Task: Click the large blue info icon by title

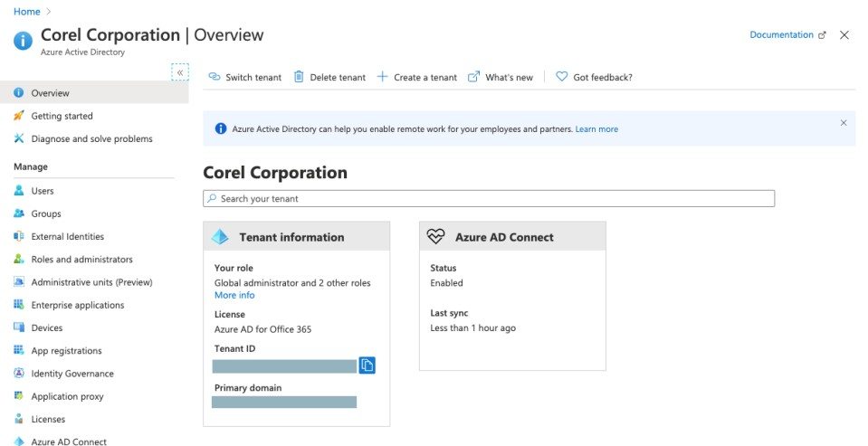Action: click(x=24, y=41)
